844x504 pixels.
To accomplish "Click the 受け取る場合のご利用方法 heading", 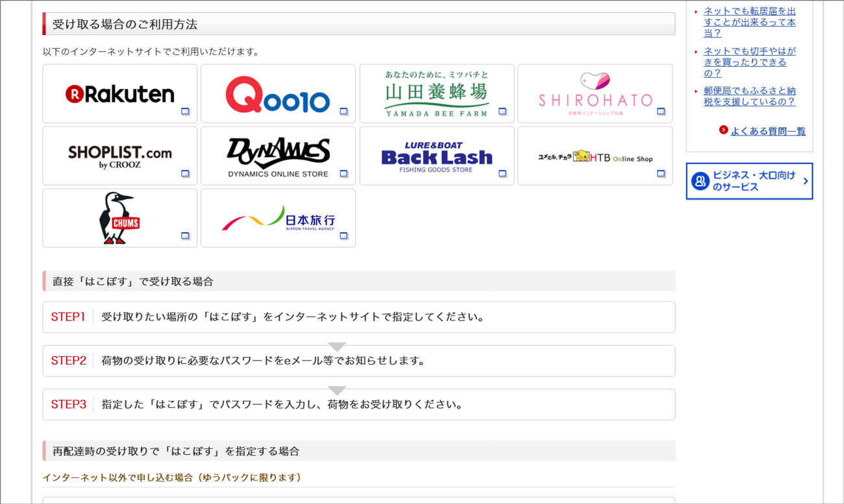I will point(358,24).
